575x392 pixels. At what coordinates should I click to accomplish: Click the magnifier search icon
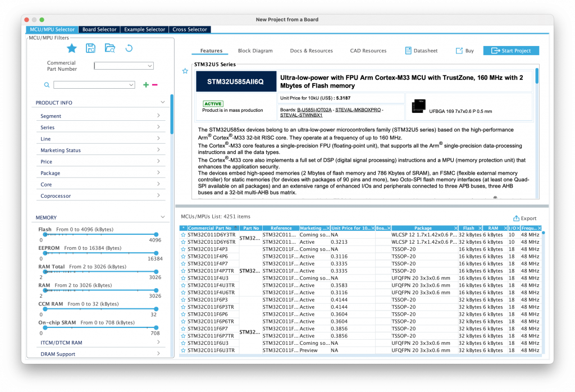[47, 85]
